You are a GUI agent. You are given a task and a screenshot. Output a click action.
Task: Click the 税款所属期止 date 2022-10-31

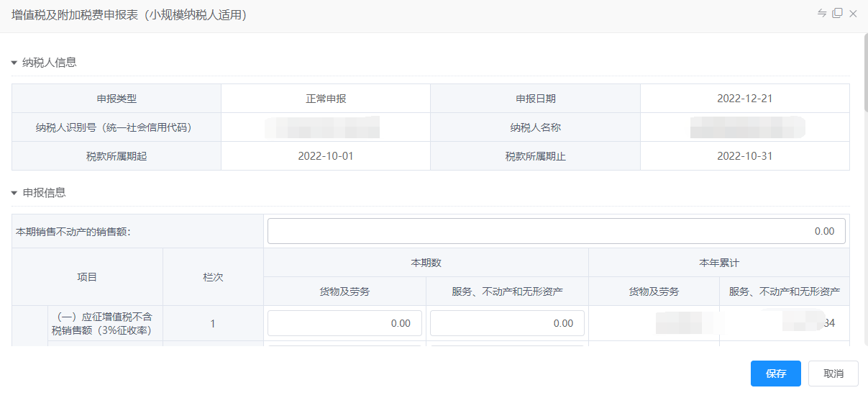click(x=744, y=155)
